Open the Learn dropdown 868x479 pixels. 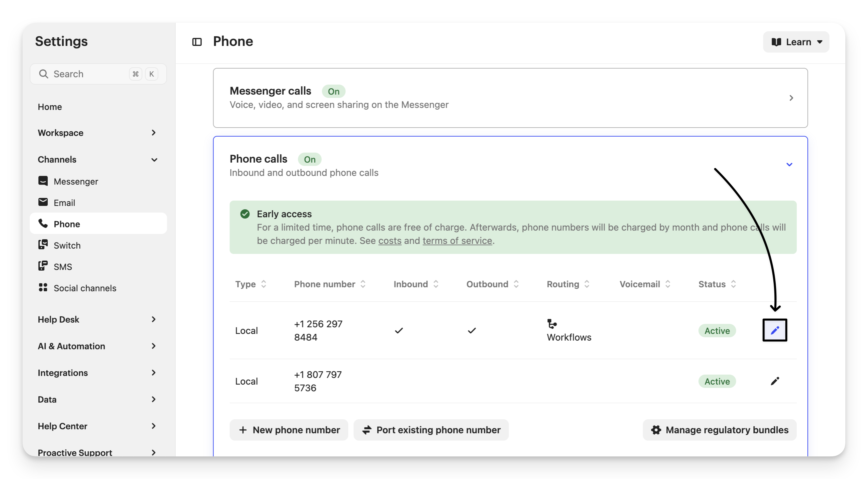796,42
